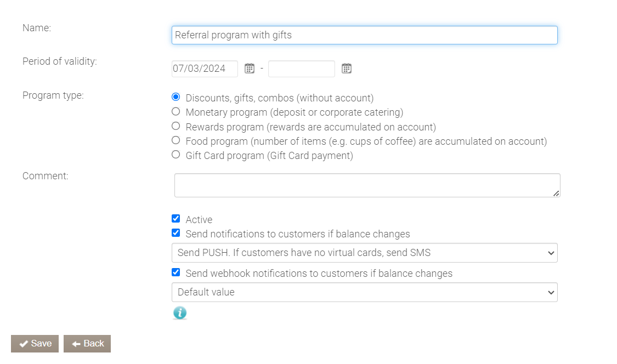Viewport: 617px width, 364px height.
Task: Choose the Gift Card program option
Action: (176, 155)
